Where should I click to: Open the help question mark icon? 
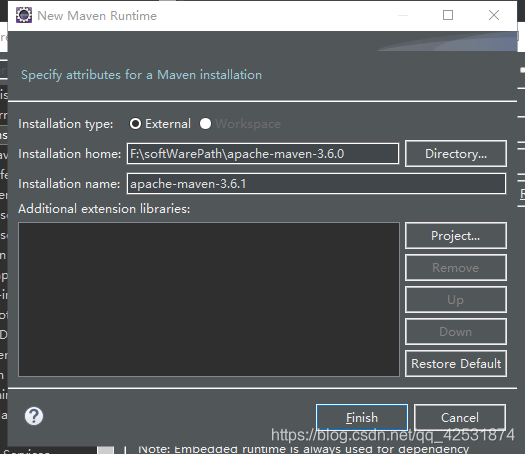click(x=34, y=416)
